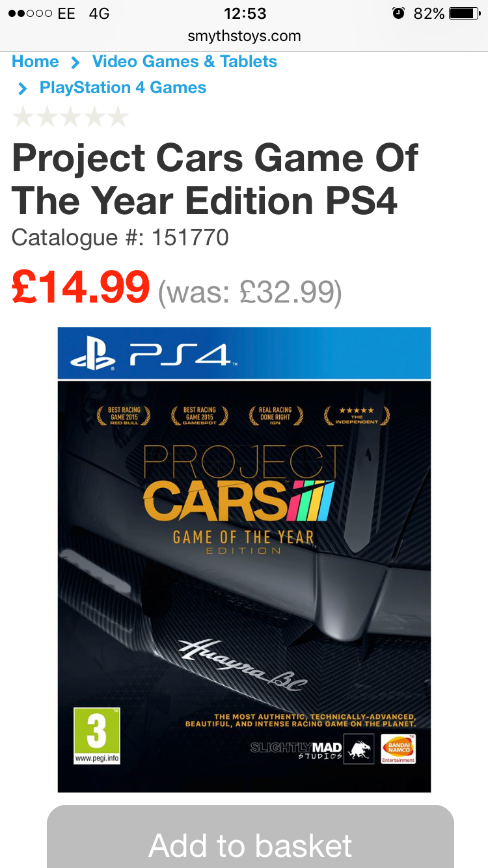
Task: Go to Video Games & Tablets category
Action: (x=185, y=62)
